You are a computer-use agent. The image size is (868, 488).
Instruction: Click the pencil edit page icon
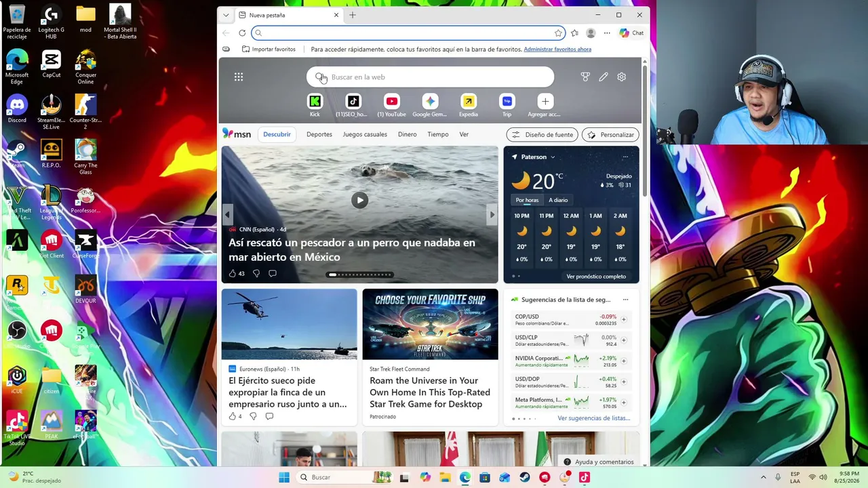click(x=604, y=77)
